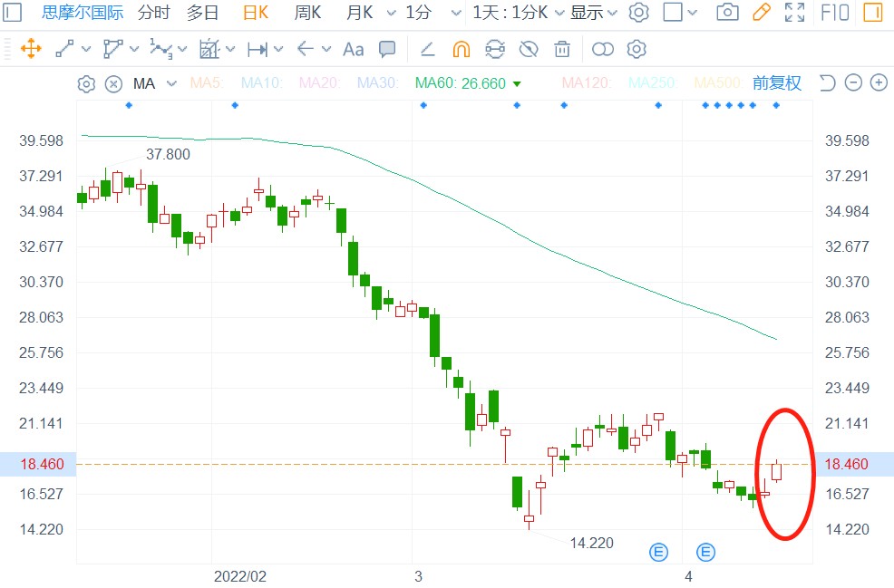This screenshot has height=588, width=894.
Task: Open the 显示 display dropdown
Action: click(594, 13)
